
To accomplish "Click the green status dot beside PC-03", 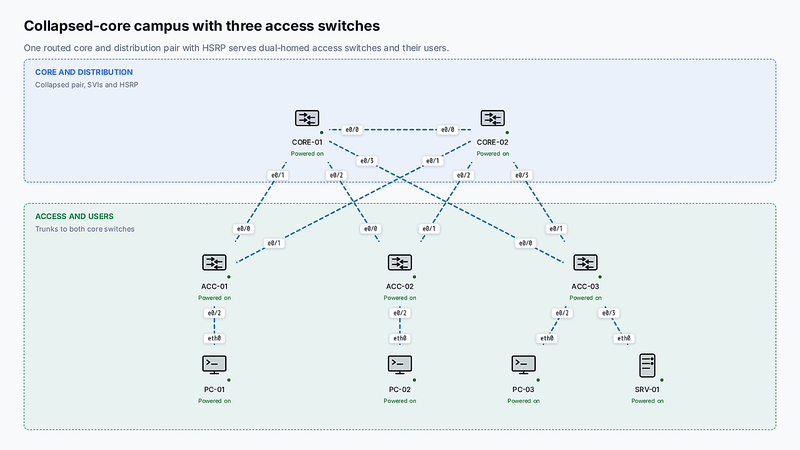I will coord(538,380).
